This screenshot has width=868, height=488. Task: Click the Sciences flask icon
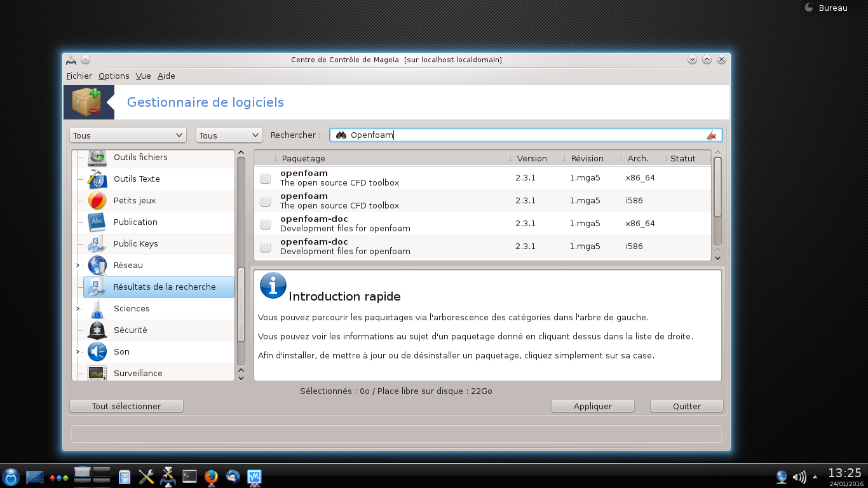click(x=97, y=308)
